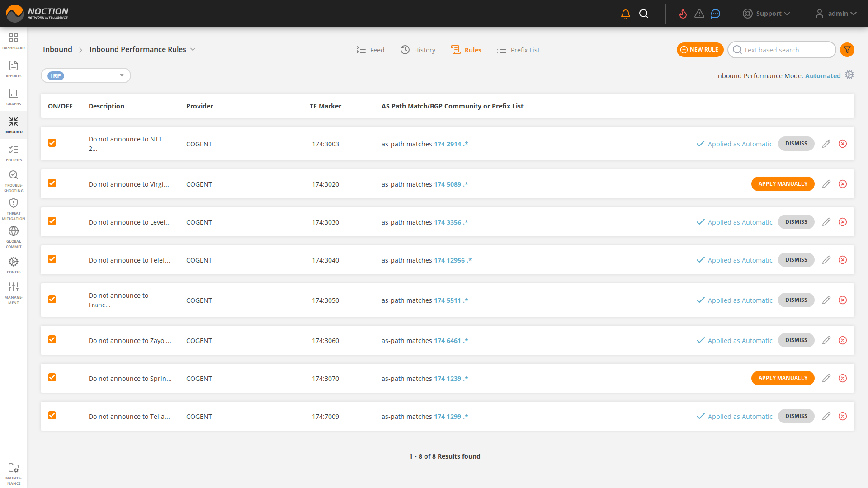868x488 pixels.
Task: Expand the Inbound Performance Rules breadcrumb chevron
Action: pos(193,49)
